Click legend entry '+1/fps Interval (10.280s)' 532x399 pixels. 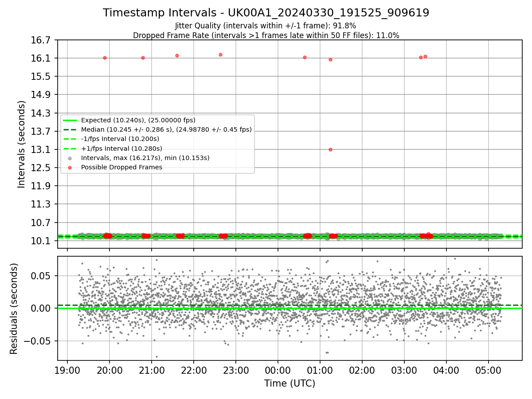click(122, 148)
